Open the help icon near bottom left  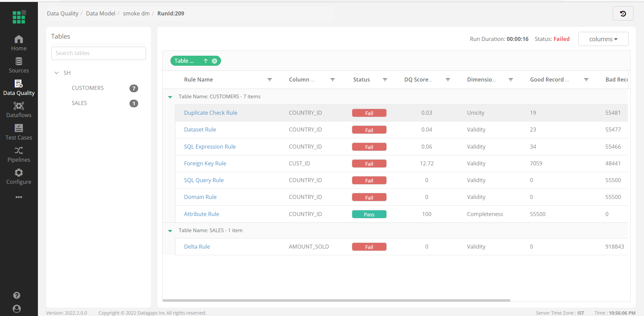pos(16,296)
